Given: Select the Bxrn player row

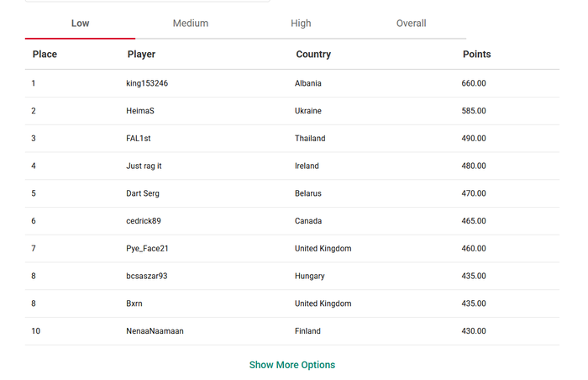Looking at the screenshot, I should [x=292, y=303].
